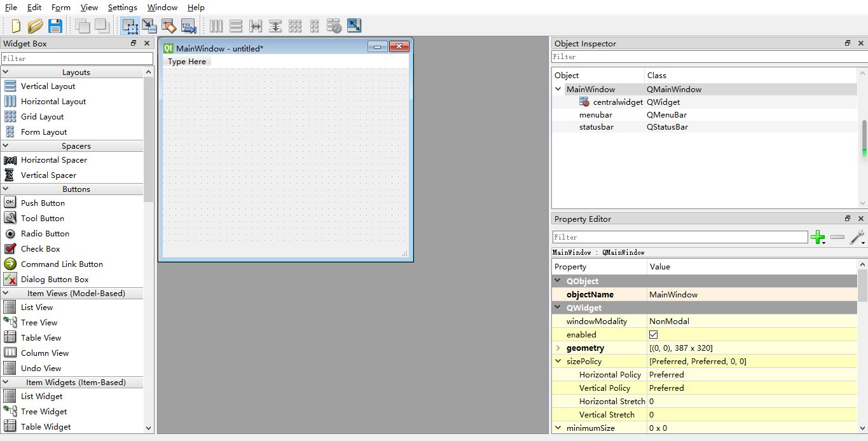This screenshot has height=441, width=868.
Task: Click the Property Editor filter field
Action: [680, 237]
